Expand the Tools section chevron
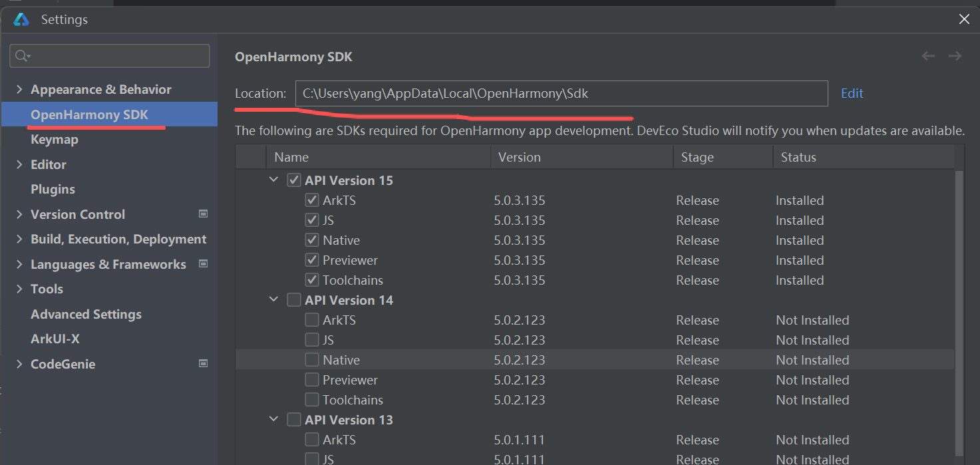980x465 pixels. [19, 289]
